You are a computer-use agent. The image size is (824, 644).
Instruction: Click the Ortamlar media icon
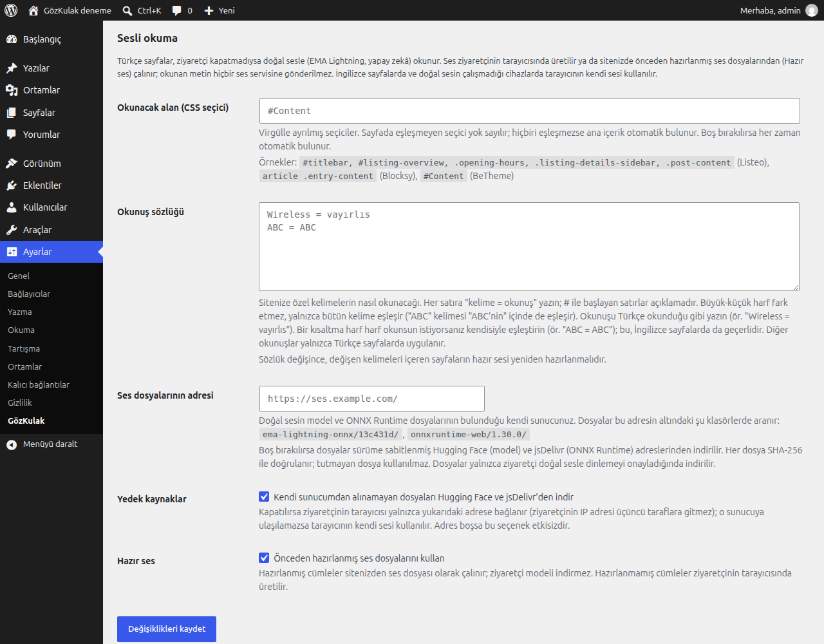coord(12,90)
